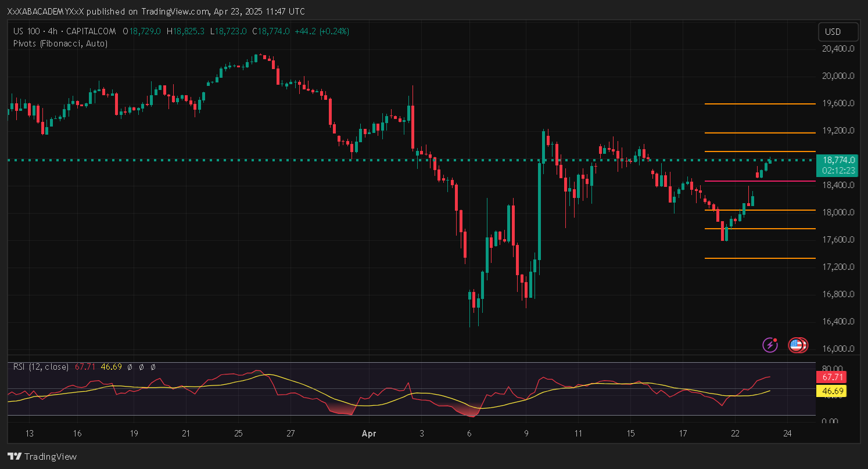Click the green +44.2 (+0.24%) change value
Viewport: 868px width, 469px height.
point(322,31)
